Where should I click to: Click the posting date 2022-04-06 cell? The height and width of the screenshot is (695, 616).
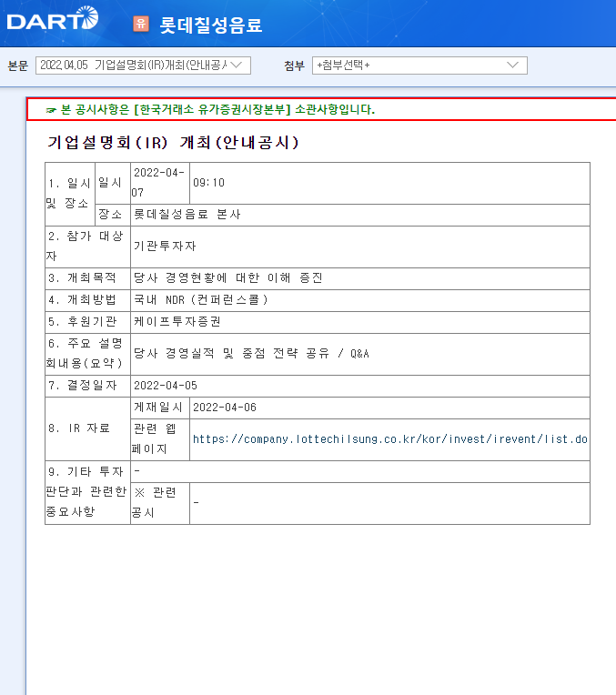[389, 408]
